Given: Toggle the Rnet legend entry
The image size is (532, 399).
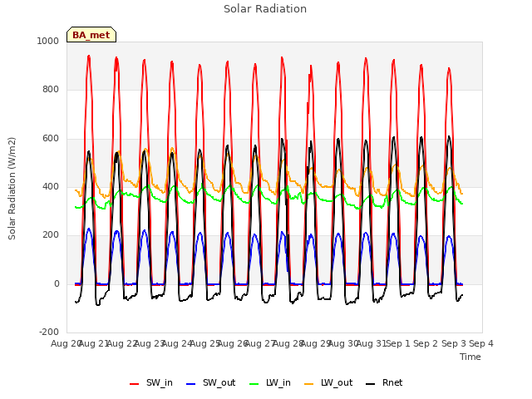Looking at the screenshot, I should [384, 383].
